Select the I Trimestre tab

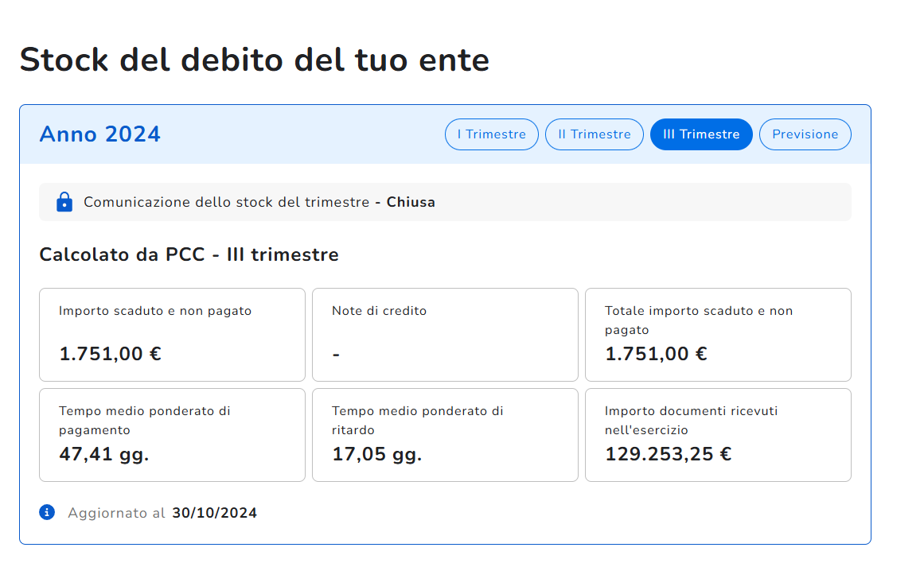pyautogui.click(x=491, y=134)
